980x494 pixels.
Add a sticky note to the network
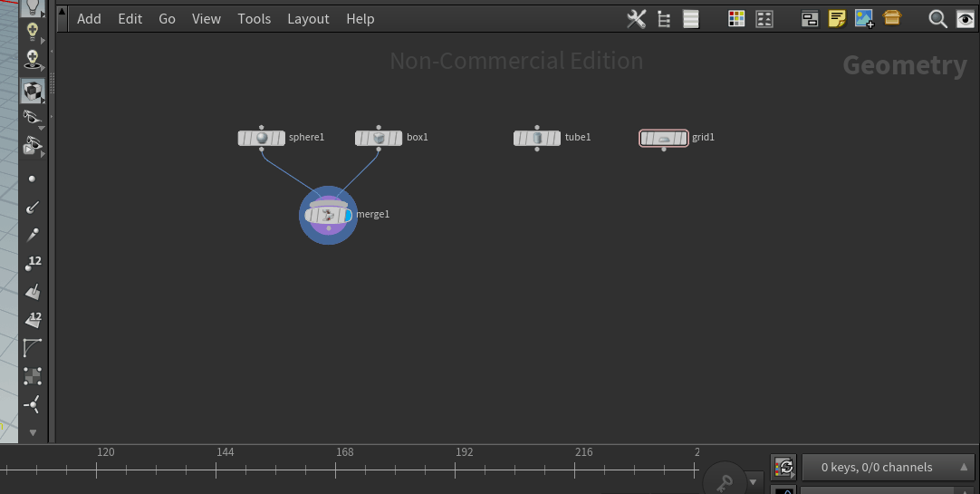tap(837, 19)
